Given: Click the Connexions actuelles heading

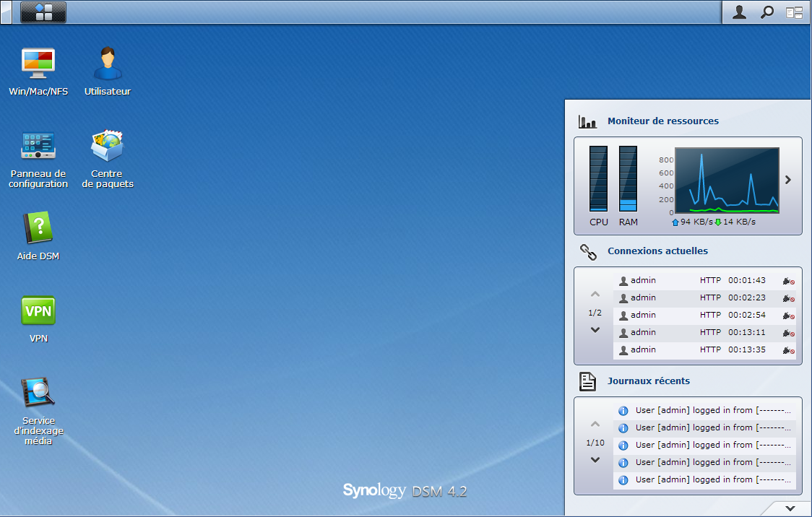Looking at the screenshot, I should (x=657, y=251).
